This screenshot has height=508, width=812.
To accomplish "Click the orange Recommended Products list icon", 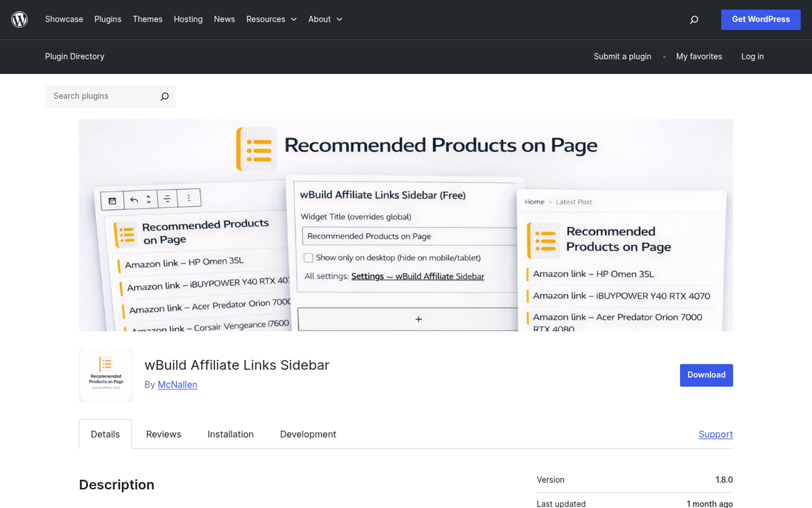I will [125, 234].
